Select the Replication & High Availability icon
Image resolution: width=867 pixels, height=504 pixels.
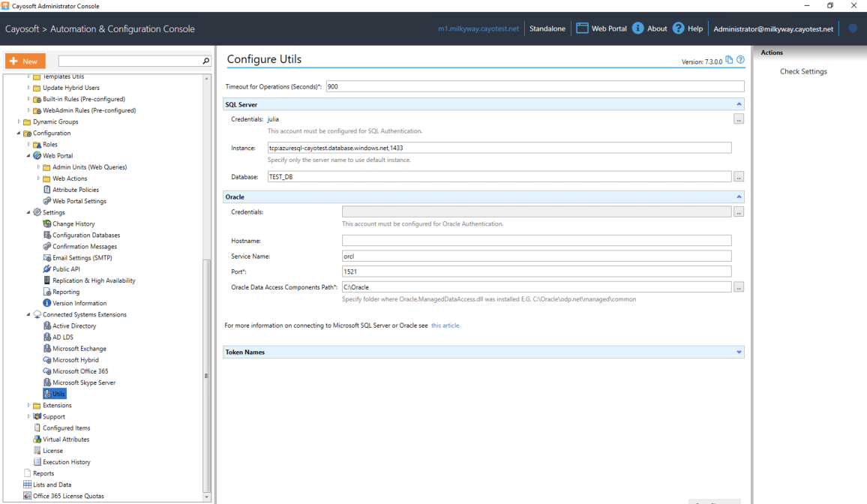coord(47,280)
